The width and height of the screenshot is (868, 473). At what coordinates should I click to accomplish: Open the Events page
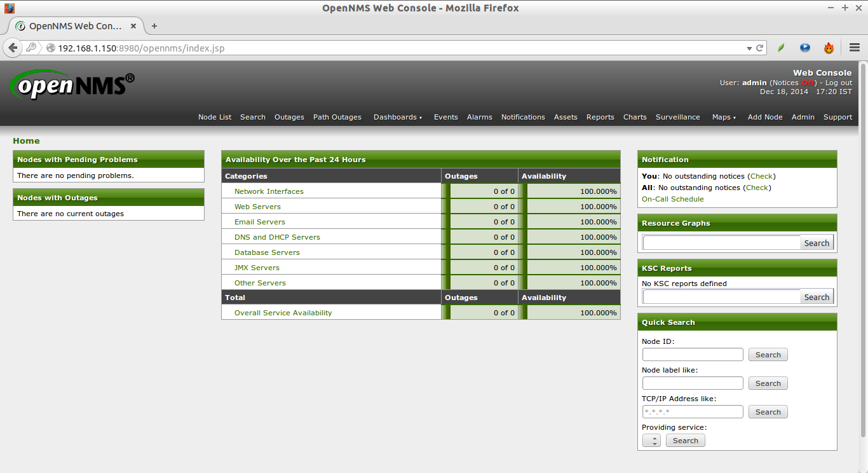coord(446,117)
